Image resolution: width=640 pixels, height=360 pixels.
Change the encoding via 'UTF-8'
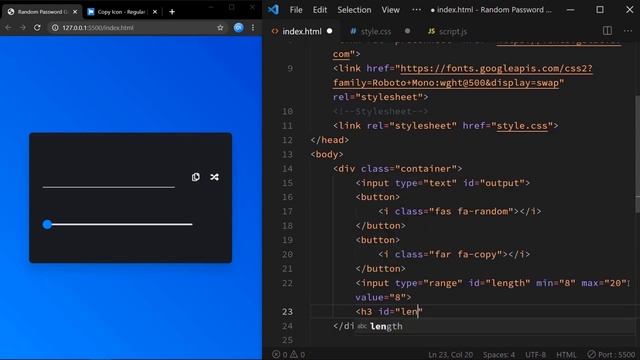pyautogui.click(x=536, y=354)
